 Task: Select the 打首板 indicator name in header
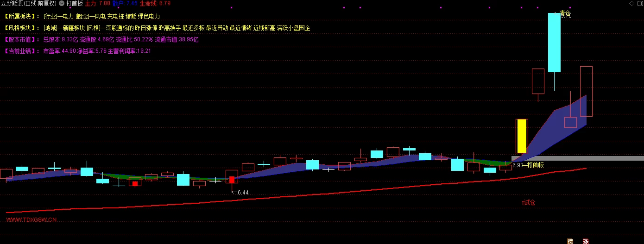75,3
